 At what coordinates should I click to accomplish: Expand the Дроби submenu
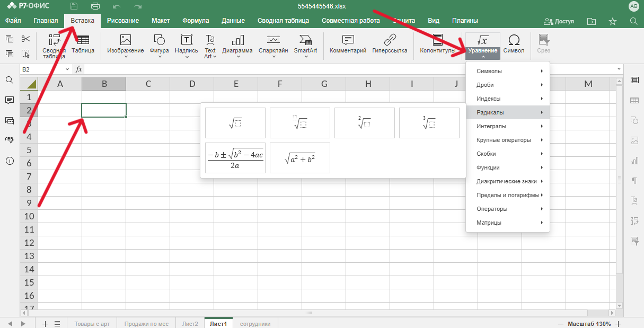coord(508,85)
